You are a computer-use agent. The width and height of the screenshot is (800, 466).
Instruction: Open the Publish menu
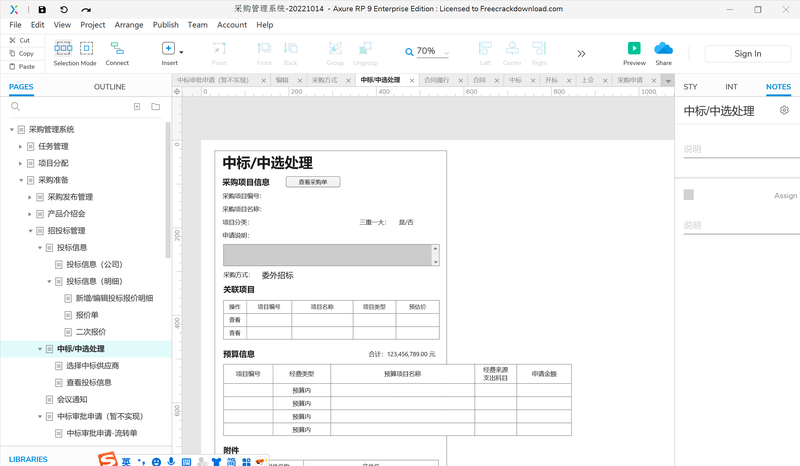tap(166, 24)
